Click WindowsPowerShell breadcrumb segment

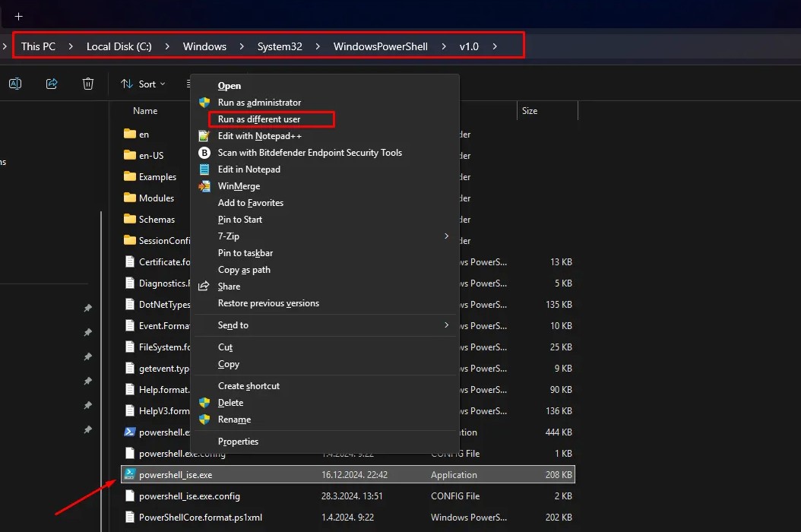[380, 46]
